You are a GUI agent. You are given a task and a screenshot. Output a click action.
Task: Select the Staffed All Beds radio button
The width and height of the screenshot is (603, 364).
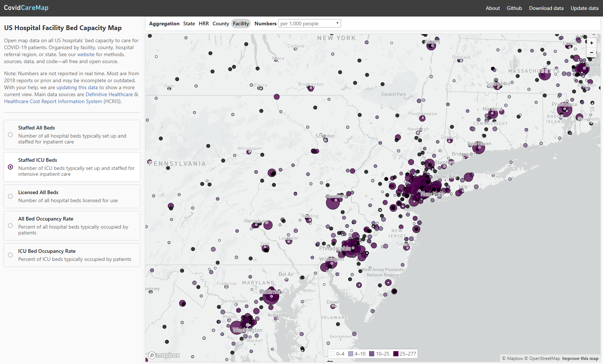pyautogui.click(x=10, y=135)
